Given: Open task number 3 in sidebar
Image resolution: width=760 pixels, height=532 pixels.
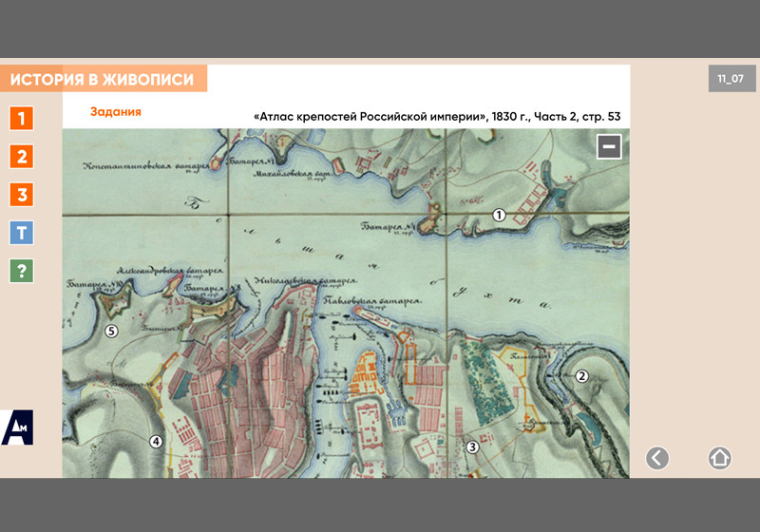Looking at the screenshot, I should 21,195.
